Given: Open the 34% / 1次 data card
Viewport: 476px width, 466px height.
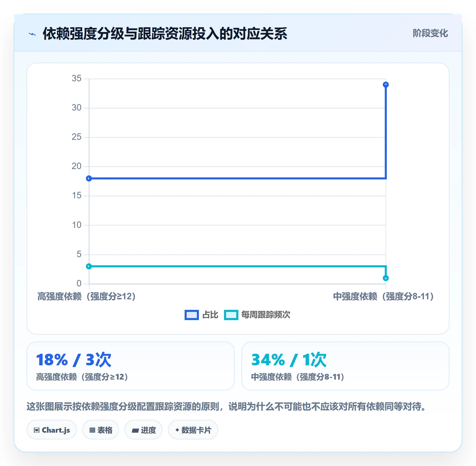Looking at the screenshot, I should click(x=345, y=366).
